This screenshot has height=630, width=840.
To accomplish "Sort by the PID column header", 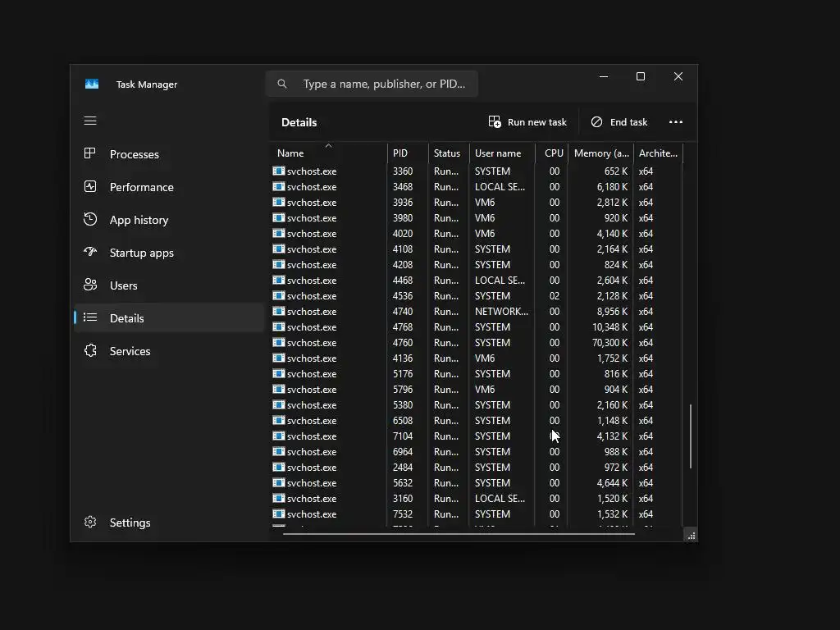I will 408,153.
